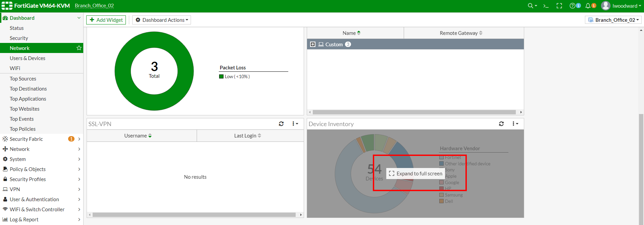Sort by Remote Gateway column
644x225 pixels.
coord(464,33)
